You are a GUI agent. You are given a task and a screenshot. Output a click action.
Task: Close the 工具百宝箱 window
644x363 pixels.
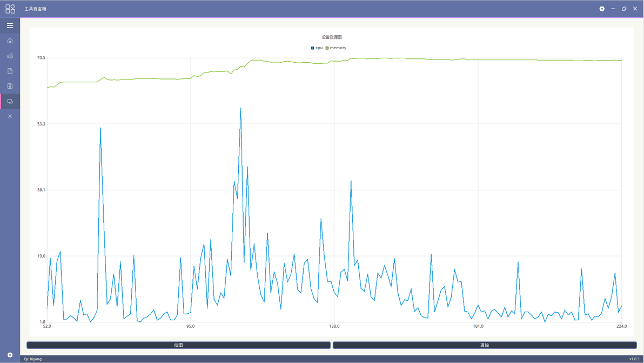tap(635, 9)
